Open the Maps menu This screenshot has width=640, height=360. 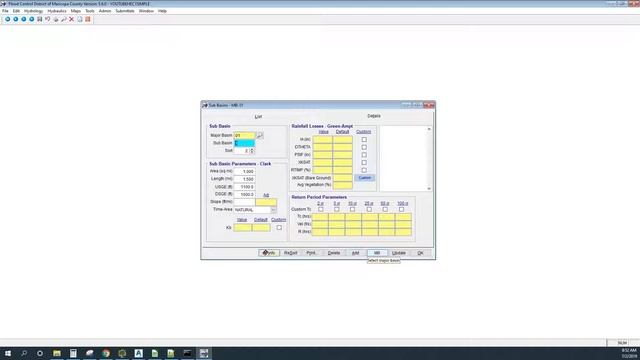(x=76, y=11)
